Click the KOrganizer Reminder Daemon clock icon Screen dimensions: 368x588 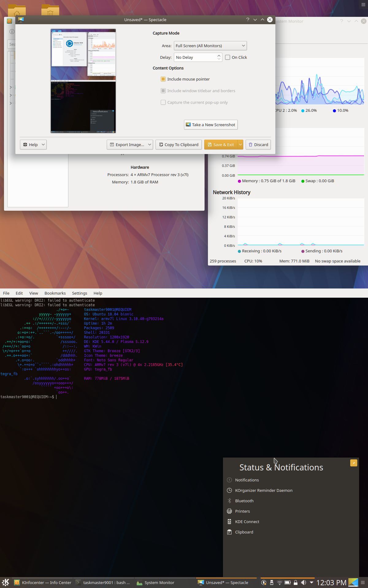229,490
